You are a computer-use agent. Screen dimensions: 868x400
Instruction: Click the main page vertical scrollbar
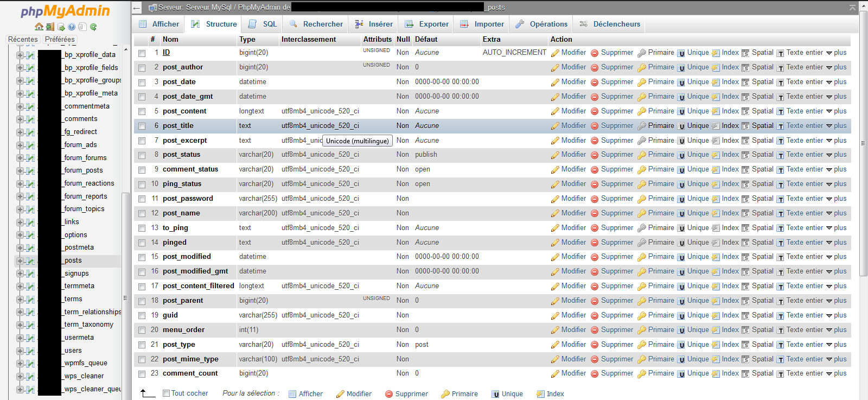[863, 143]
